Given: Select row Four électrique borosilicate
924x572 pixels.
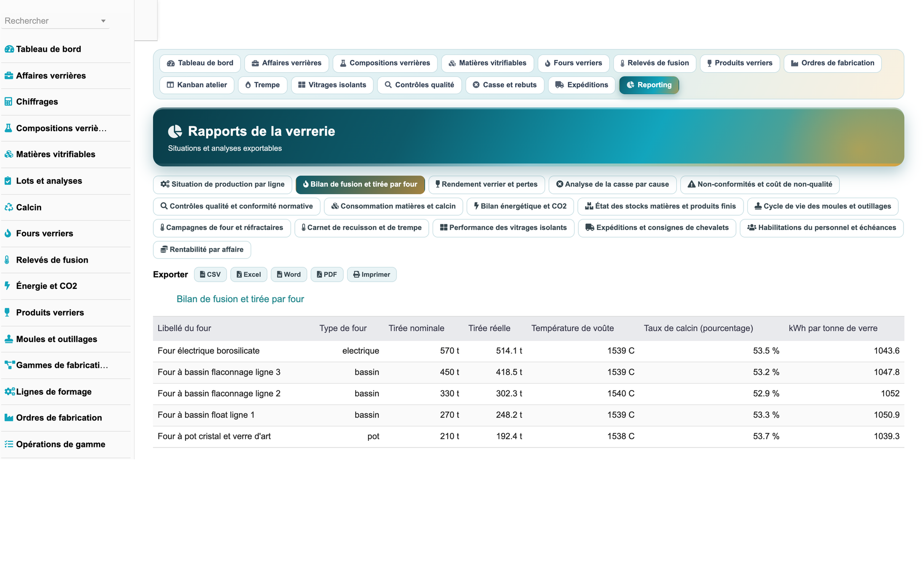Looking at the screenshot, I should (x=528, y=351).
